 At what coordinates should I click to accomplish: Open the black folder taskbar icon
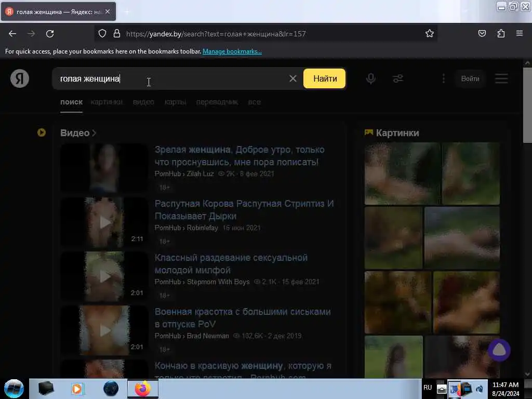pos(46,389)
